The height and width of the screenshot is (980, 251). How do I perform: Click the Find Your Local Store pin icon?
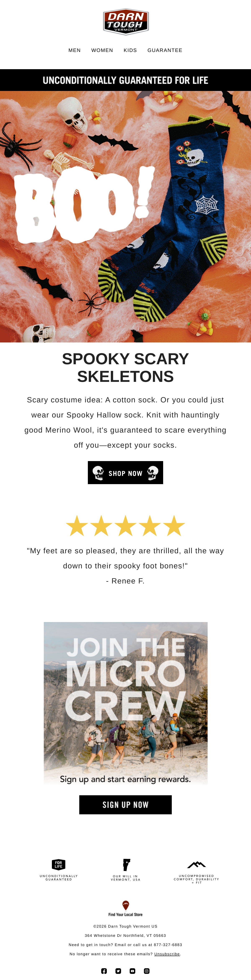pyautogui.click(x=126, y=905)
